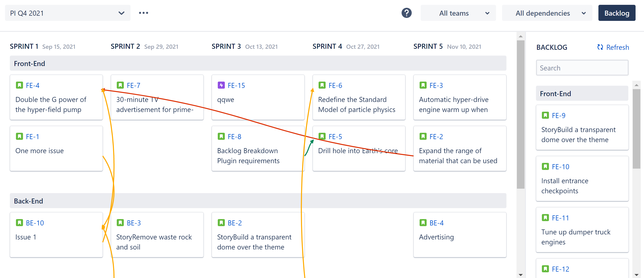Click the help question mark icon
This screenshot has height=278, width=644.
[407, 13]
